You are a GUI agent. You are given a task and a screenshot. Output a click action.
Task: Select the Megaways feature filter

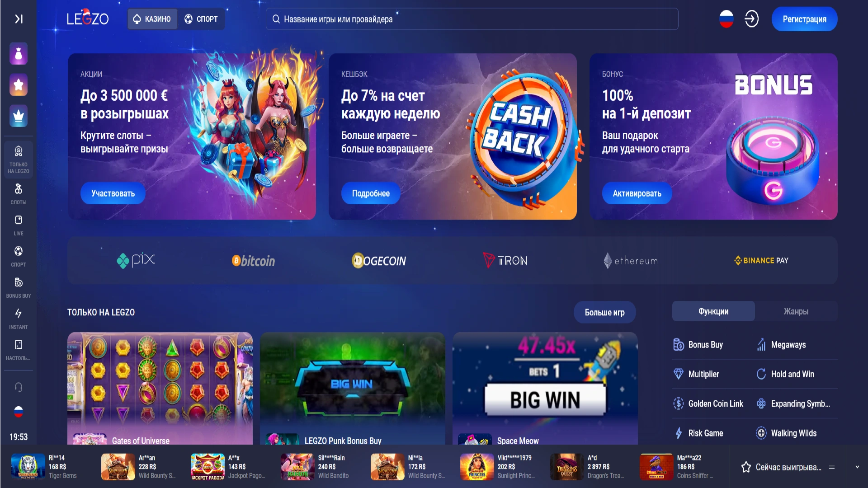pyautogui.click(x=788, y=345)
